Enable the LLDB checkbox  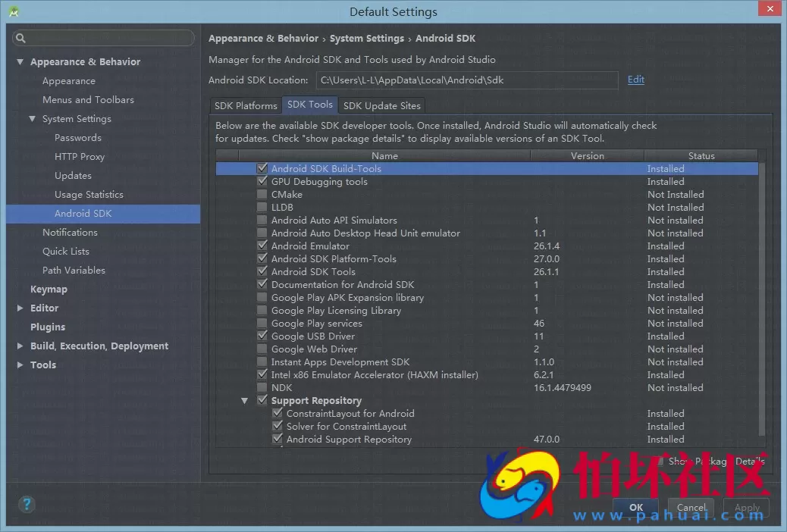click(262, 207)
